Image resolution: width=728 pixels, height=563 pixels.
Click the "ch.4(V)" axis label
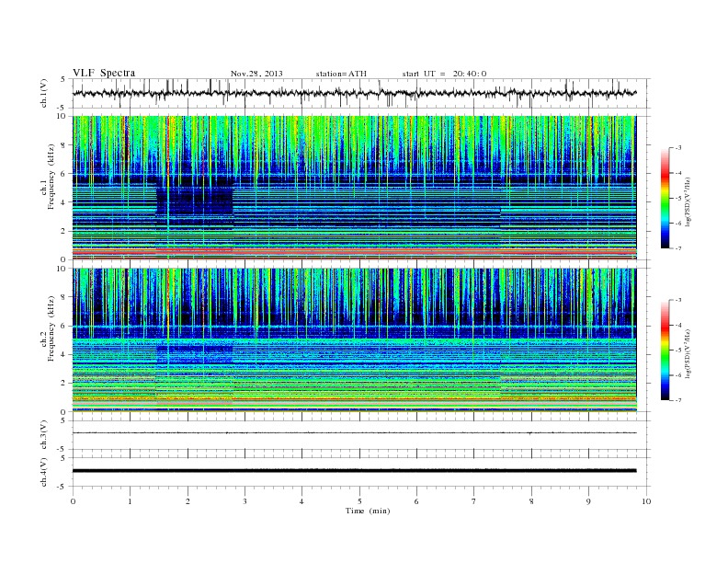44,472
